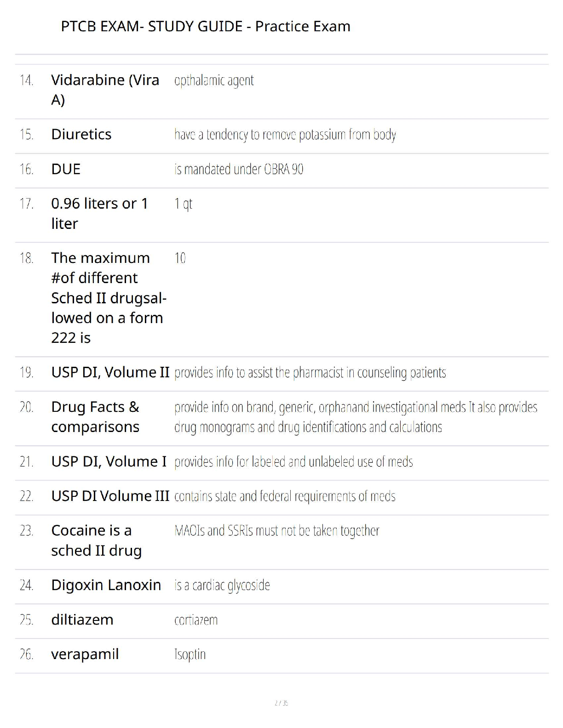Screen dimensions: 563x728
Task: Select the Digoxin Lanoxin term
Action: point(106,585)
